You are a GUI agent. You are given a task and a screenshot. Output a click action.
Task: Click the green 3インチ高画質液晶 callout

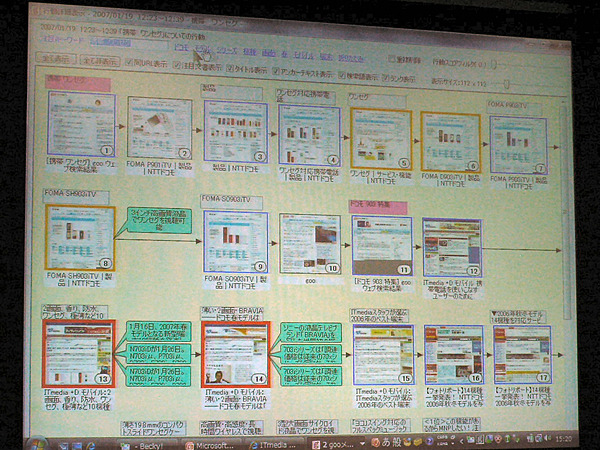[x=159, y=221]
